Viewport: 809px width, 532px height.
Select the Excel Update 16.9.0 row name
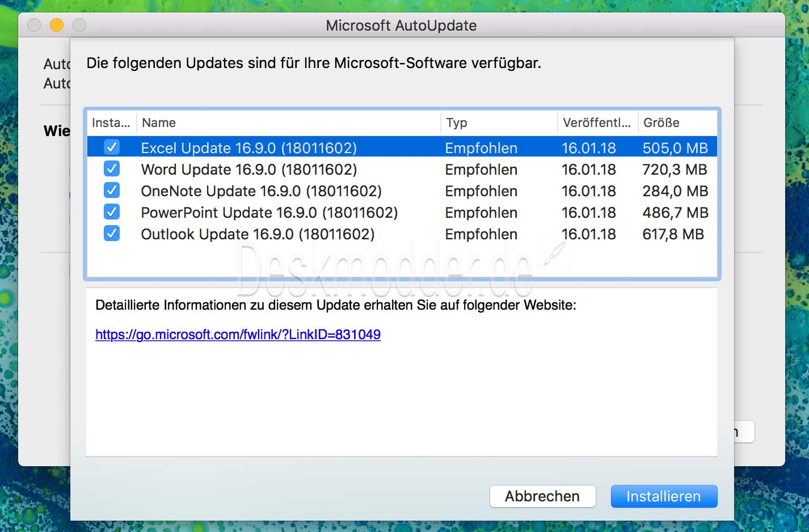(x=249, y=148)
